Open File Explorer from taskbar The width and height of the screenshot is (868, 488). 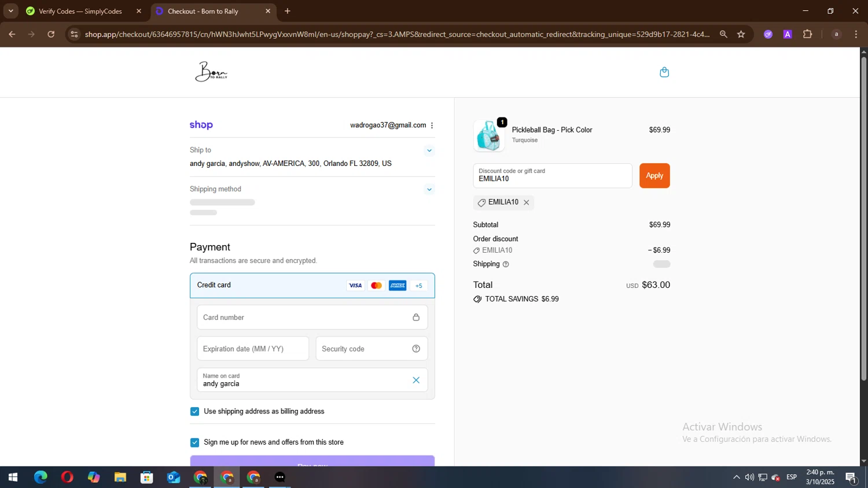pyautogui.click(x=120, y=478)
